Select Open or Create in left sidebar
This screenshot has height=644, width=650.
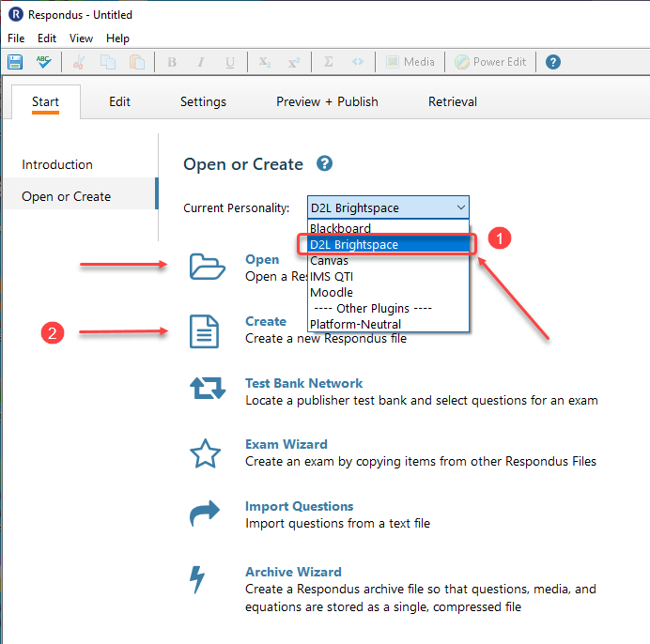81,193
